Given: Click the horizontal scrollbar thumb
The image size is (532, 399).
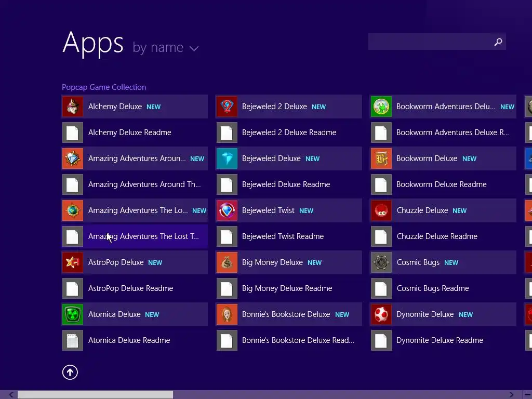Looking at the screenshot, I should pyautogui.click(x=96, y=395).
